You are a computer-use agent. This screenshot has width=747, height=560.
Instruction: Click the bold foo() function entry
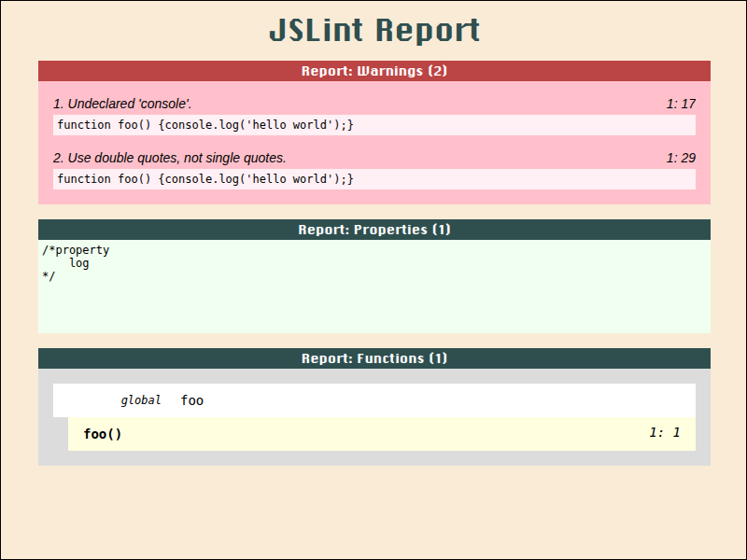pos(103,434)
